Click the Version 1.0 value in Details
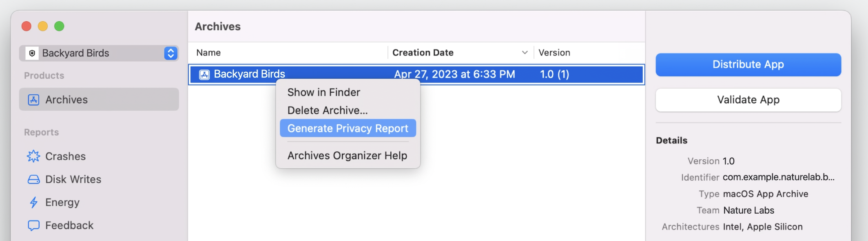 pyautogui.click(x=728, y=161)
